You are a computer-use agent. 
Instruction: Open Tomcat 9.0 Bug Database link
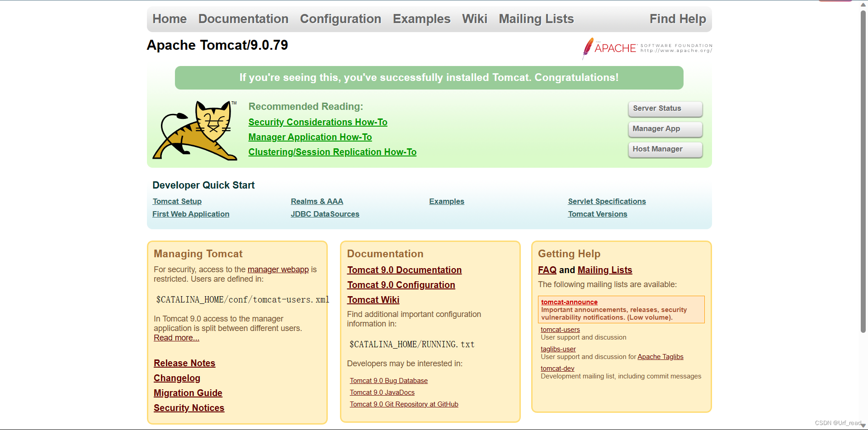point(389,381)
